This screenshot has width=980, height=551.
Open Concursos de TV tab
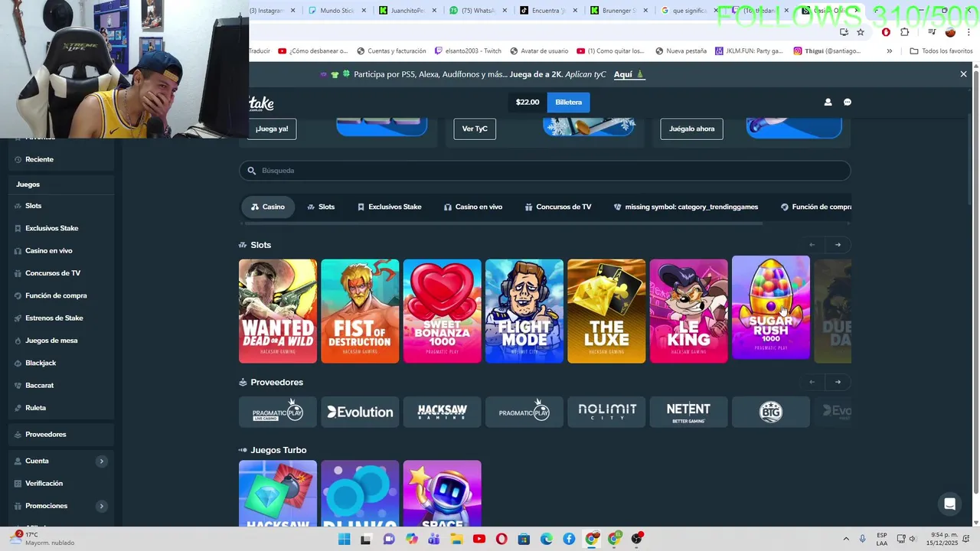tap(558, 207)
